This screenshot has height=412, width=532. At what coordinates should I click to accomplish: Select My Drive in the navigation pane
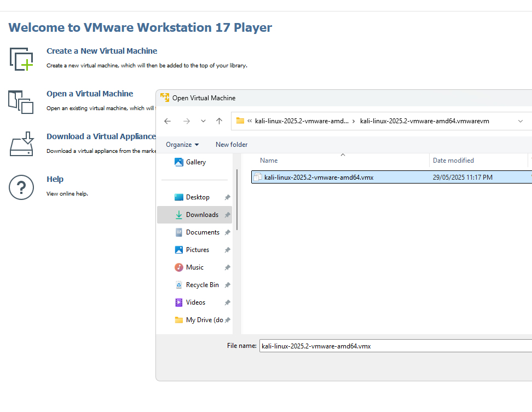coord(195,320)
